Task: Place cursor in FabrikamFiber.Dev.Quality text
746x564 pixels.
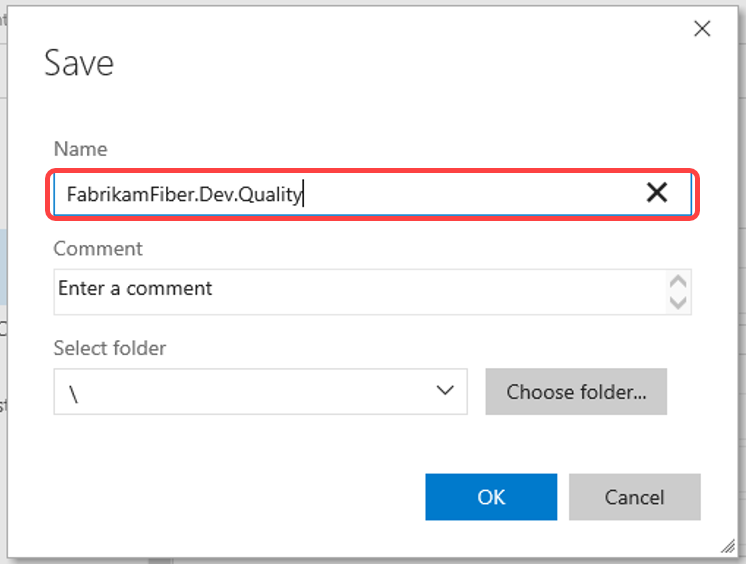Action: [x=185, y=194]
